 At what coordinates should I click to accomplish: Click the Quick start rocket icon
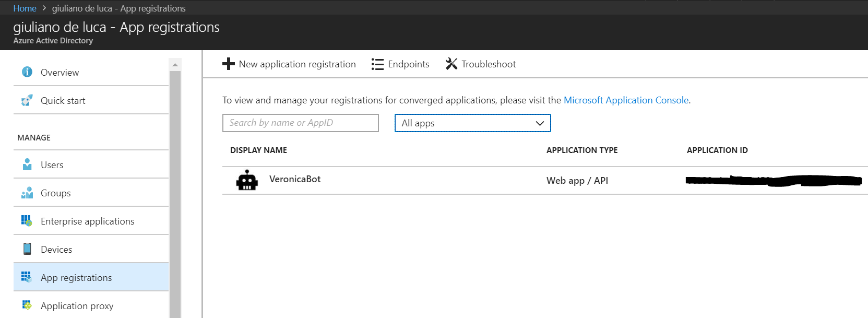27,100
